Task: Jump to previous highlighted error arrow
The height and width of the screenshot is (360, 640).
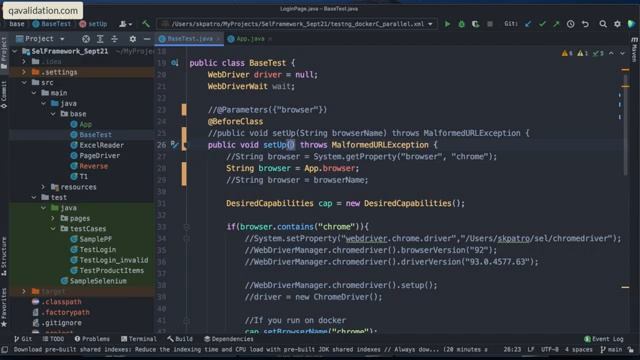Action: [x=611, y=53]
